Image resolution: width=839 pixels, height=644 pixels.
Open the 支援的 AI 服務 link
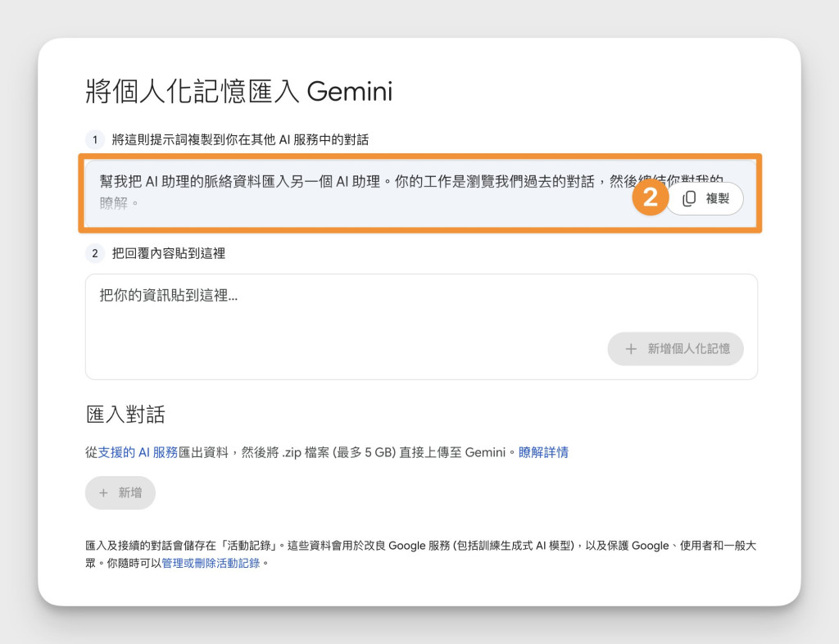click(138, 452)
